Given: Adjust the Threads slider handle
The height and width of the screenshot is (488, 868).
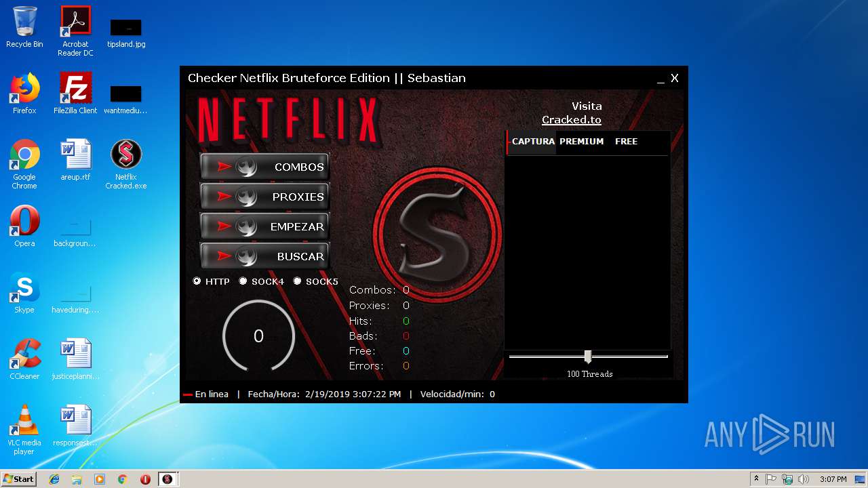Looking at the screenshot, I should [x=588, y=357].
